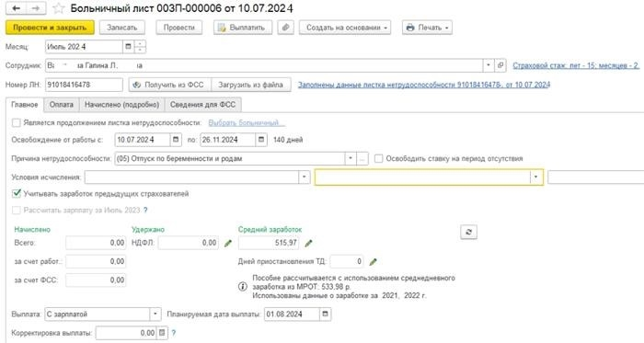644x343 pixels.
Task: Open the Выплата dropdown list
Action: (x=155, y=314)
